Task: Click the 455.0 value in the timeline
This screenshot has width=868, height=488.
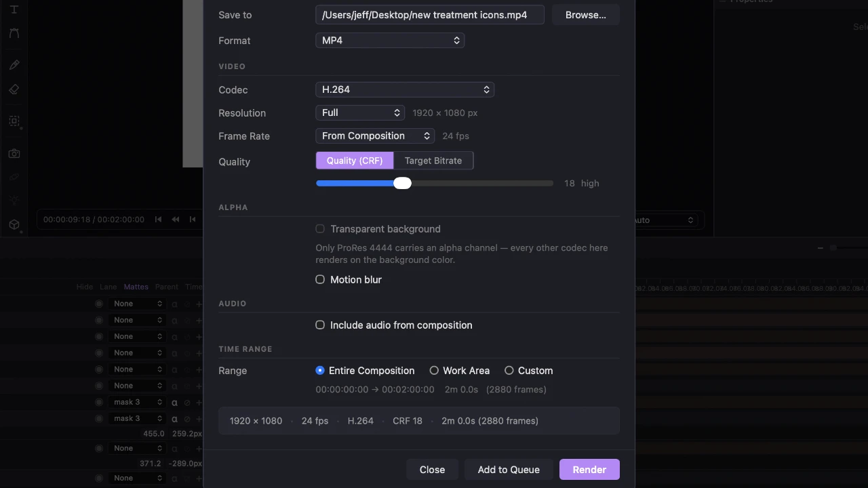Action: point(154,434)
